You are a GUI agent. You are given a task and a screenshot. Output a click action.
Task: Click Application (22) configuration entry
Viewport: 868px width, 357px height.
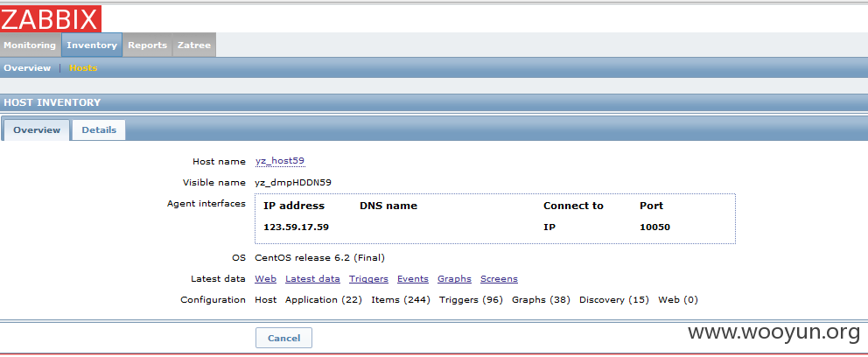tap(324, 300)
